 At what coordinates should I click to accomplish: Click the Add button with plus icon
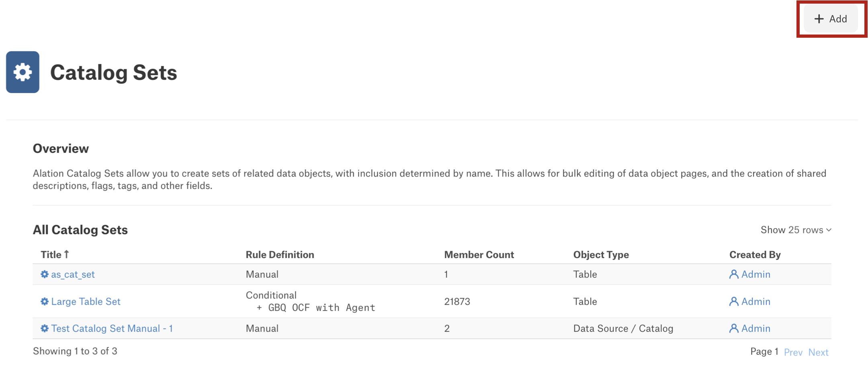[x=830, y=19]
